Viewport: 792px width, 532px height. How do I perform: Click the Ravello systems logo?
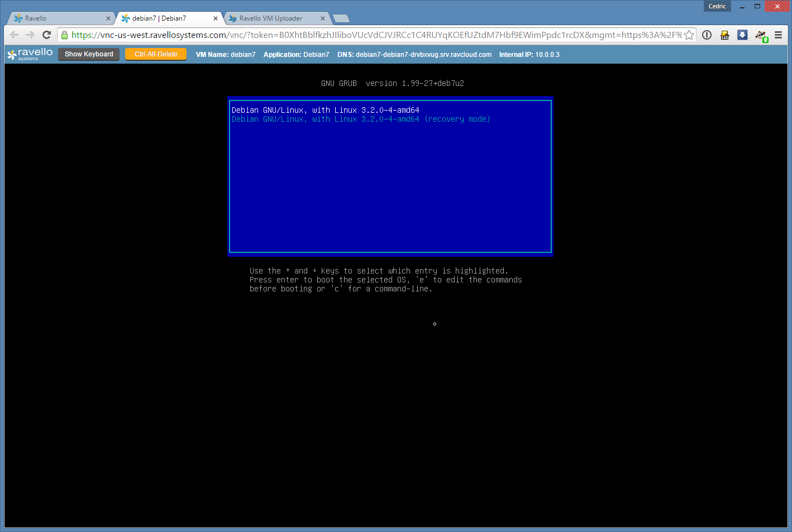click(30, 54)
